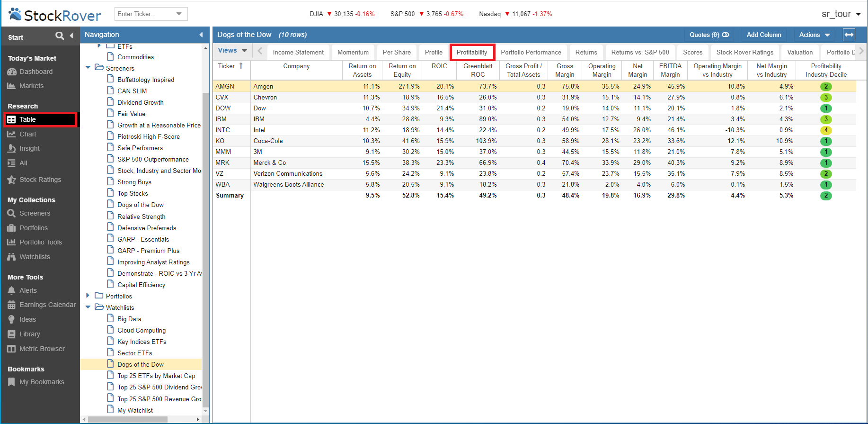
Task: Switch to the Per Share tab
Action: point(397,52)
